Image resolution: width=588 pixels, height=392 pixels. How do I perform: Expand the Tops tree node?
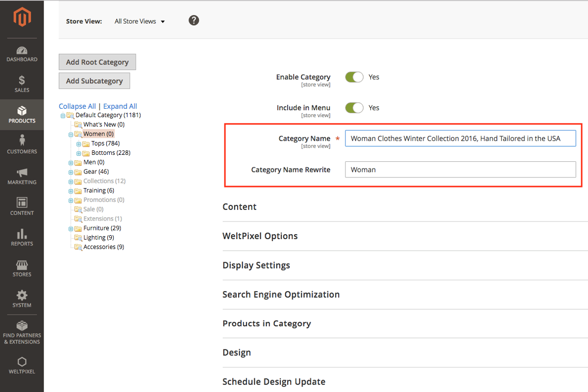(79, 144)
